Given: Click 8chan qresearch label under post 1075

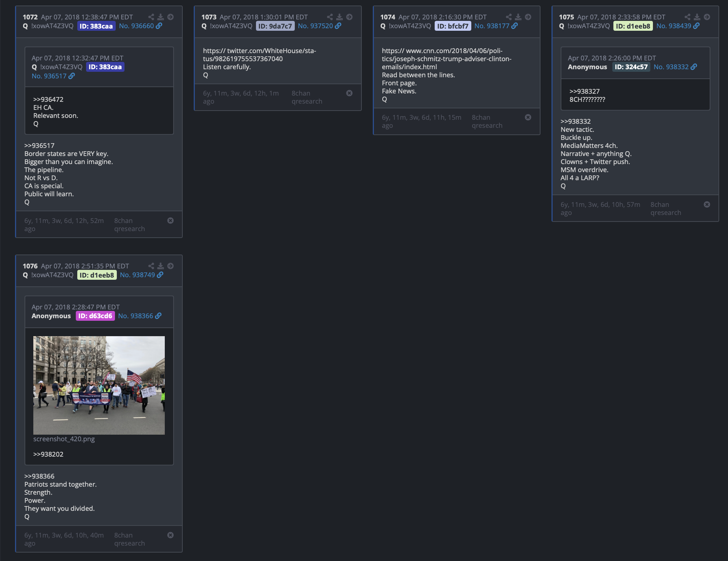Looking at the screenshot, I should (666, 209).
